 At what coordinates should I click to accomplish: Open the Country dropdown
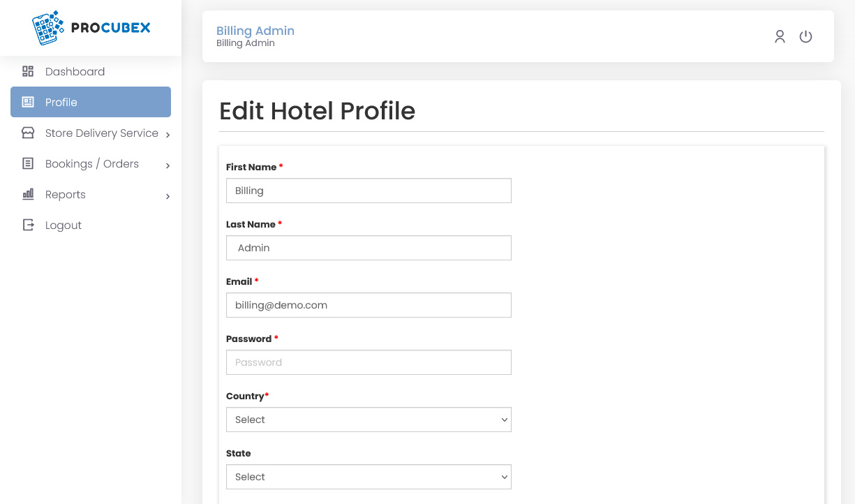[x=369, y=420]
